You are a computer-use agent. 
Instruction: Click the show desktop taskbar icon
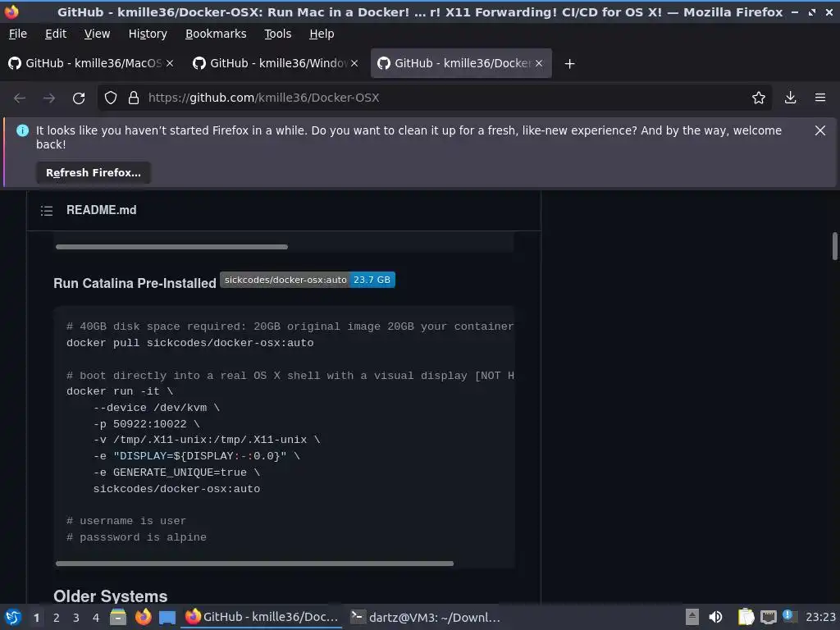[x=167, y=618]
